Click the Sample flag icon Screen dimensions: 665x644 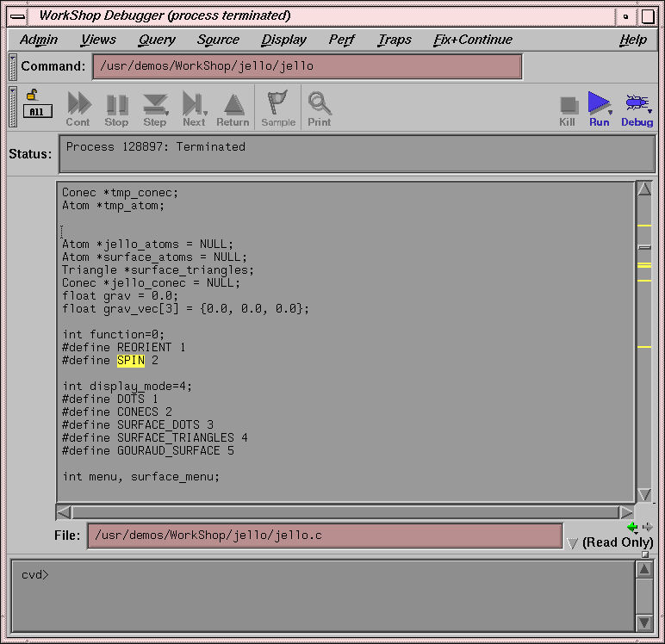point(277,108)
